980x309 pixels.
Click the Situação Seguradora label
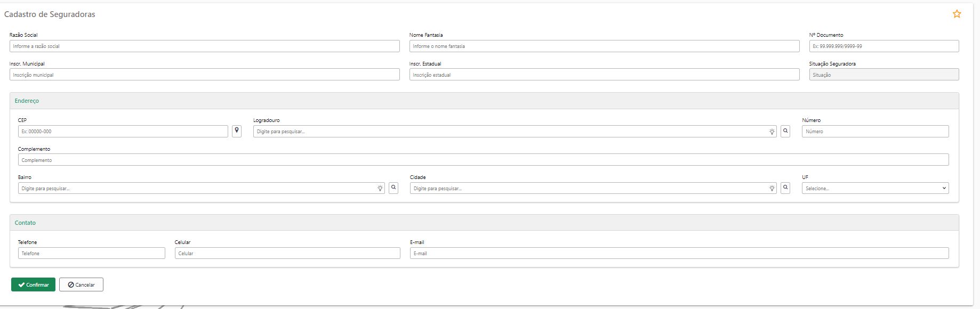point(832,64)
